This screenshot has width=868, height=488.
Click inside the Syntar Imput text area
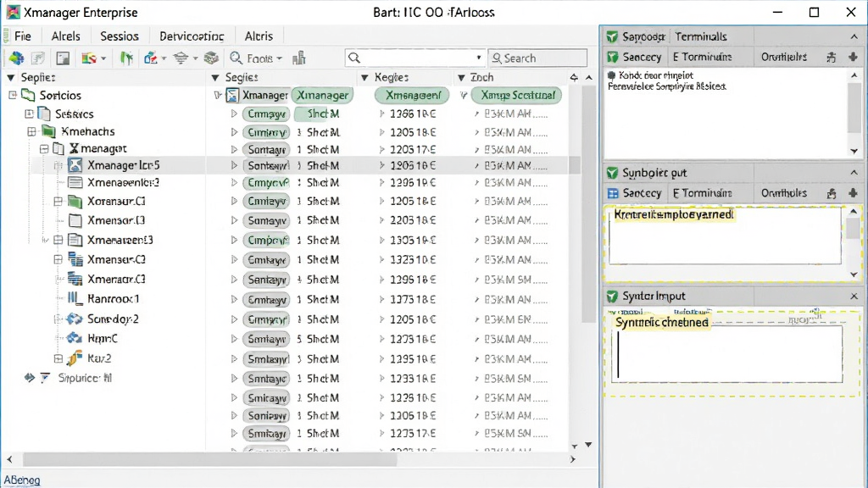726,354
